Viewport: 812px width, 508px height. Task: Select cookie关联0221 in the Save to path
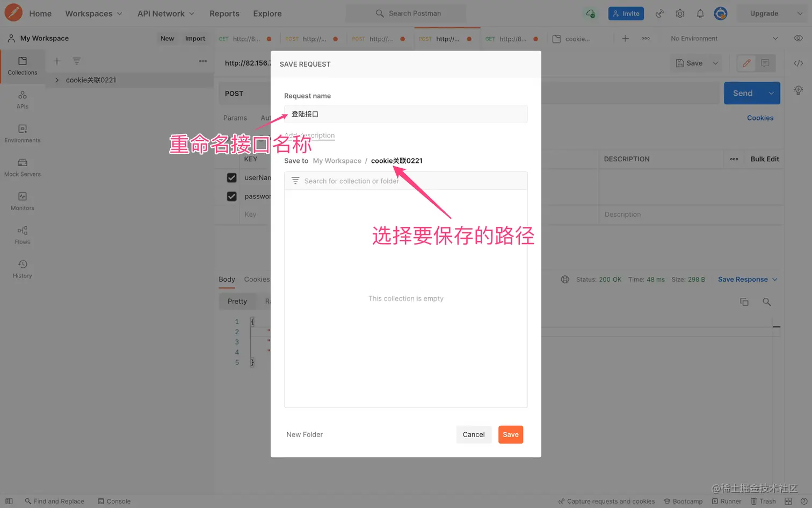tap(397, 161)
